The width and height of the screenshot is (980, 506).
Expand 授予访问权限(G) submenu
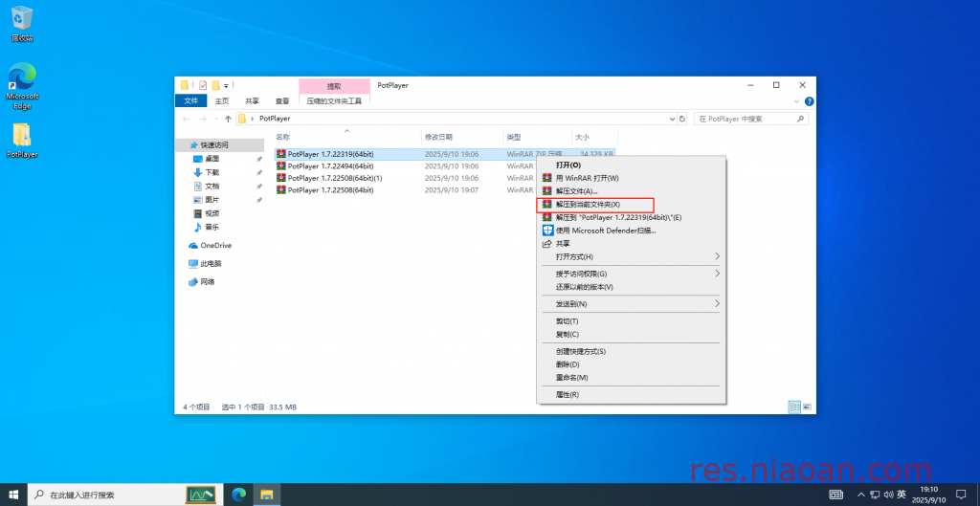pyautogui.click(x=632, y=274)
